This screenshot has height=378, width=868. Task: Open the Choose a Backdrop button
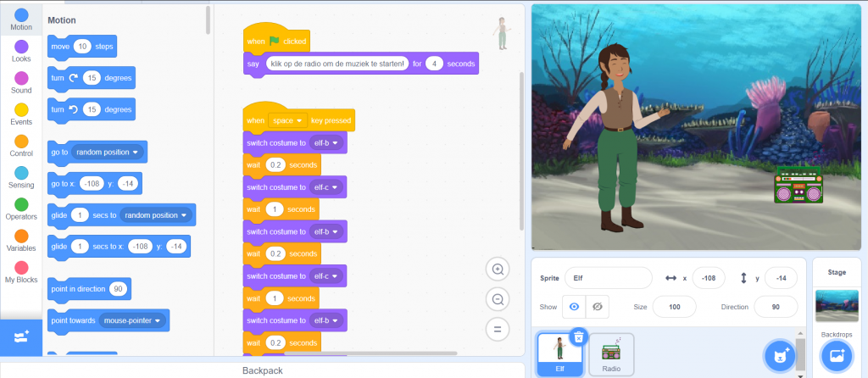coord(836,354)
